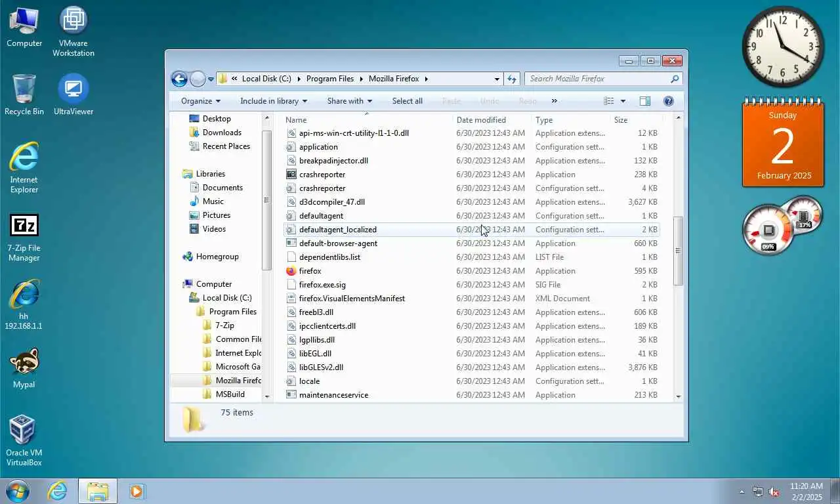Viewport: 840px width, 504px height.
Task: Click the file list scroll-up arrow
Action: (x=679, y=119)
